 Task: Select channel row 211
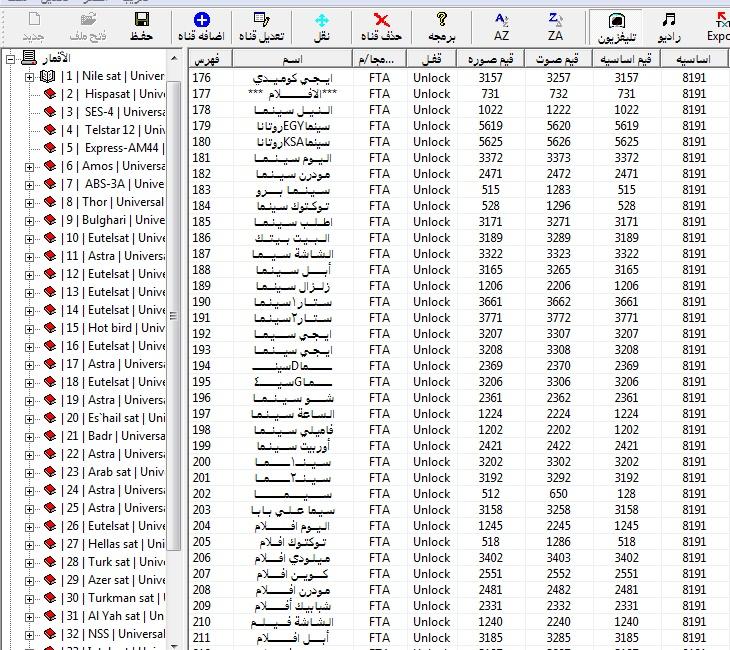tap(459, 637)
